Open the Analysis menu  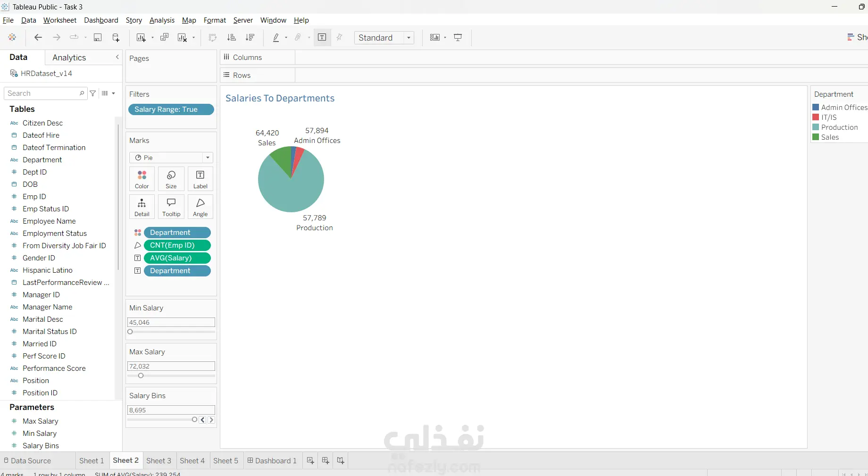click(x=162, y=20)
